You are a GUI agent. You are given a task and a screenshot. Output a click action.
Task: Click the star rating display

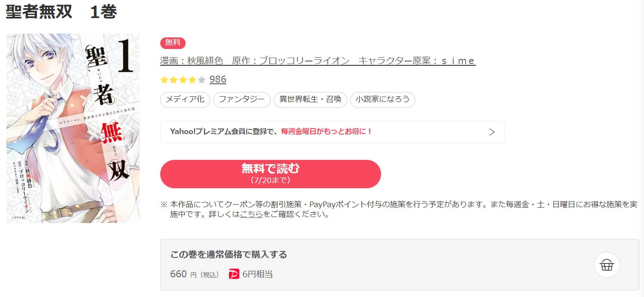click(183, 80)
